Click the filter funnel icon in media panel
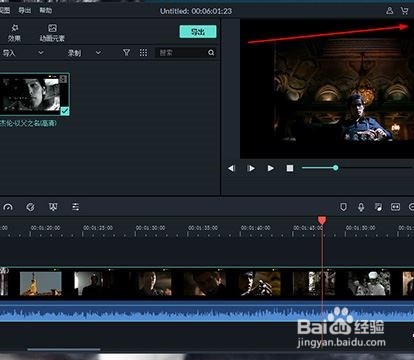Image resolution: width=414 pixels, height=360 pixels. (126, 52)
